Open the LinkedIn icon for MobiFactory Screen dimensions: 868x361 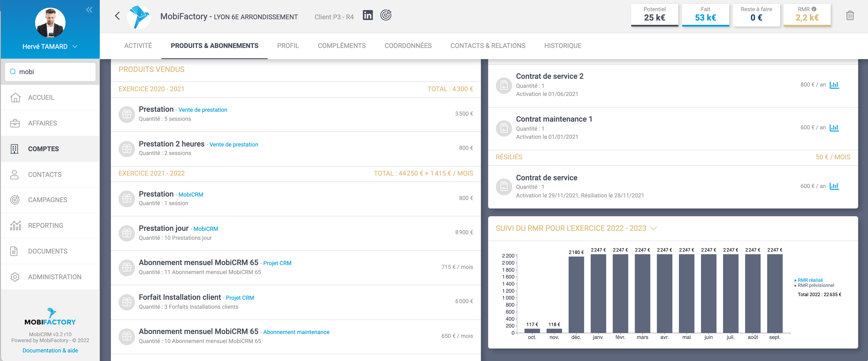[x=368, y=15]
